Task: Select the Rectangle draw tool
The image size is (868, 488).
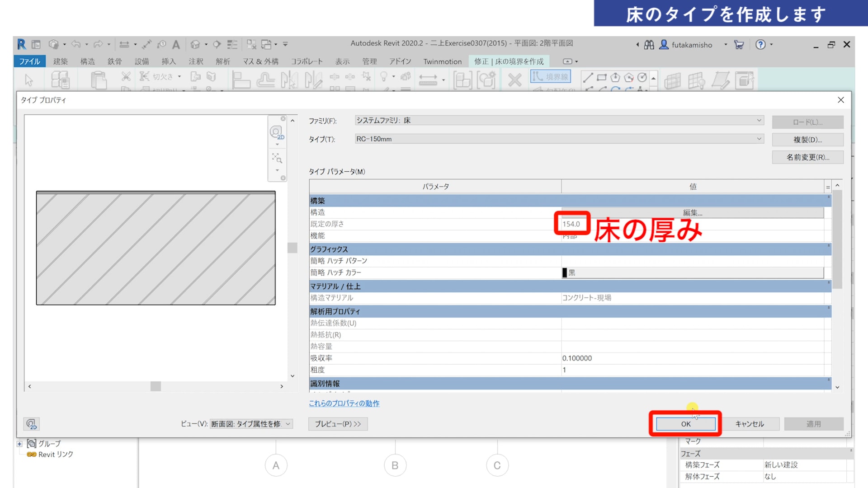Action: 601,78
